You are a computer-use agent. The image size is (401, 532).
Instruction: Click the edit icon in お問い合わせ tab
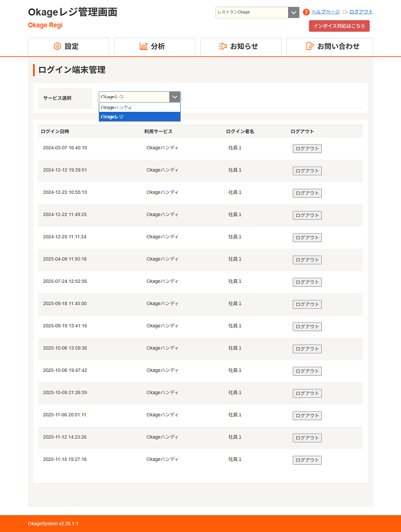coord(310,47)
